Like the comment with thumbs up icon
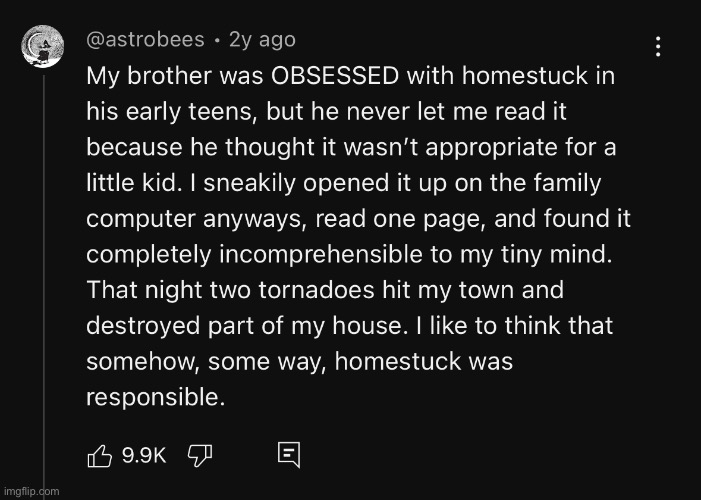The height and width of the screenshot is (500, 701). [x=99, y=456]
